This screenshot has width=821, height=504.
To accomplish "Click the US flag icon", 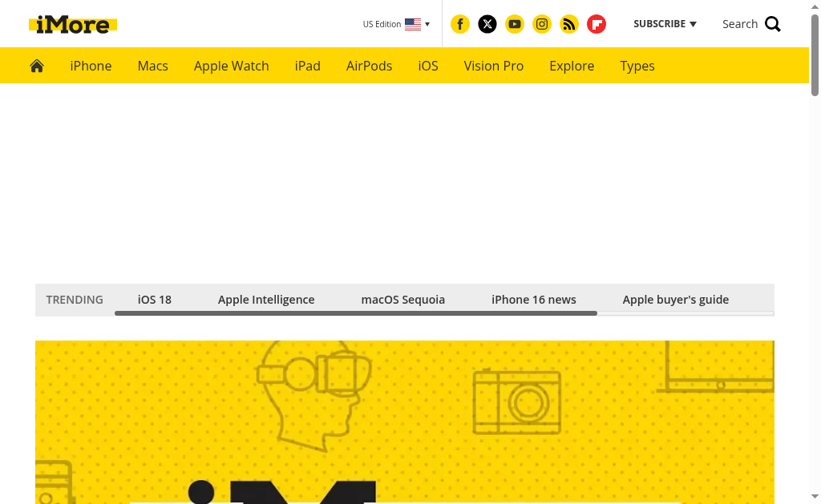I will [x=413, y=24].
